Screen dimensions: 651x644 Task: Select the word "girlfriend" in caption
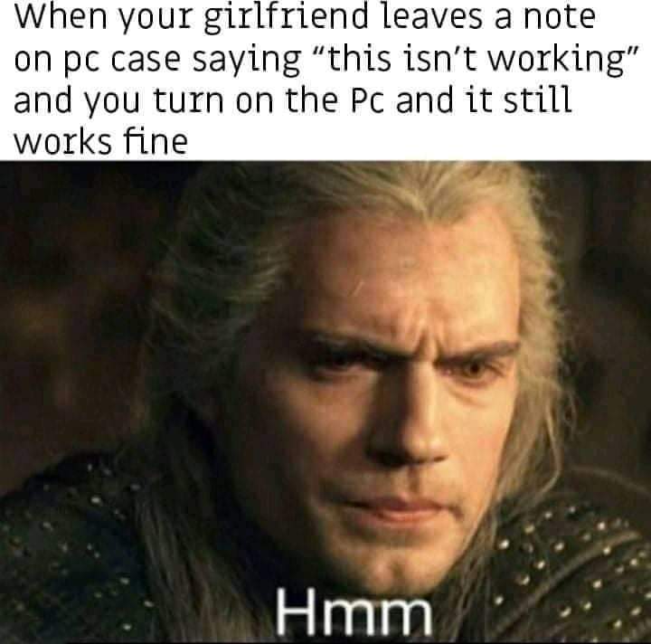tap(286, 17)
